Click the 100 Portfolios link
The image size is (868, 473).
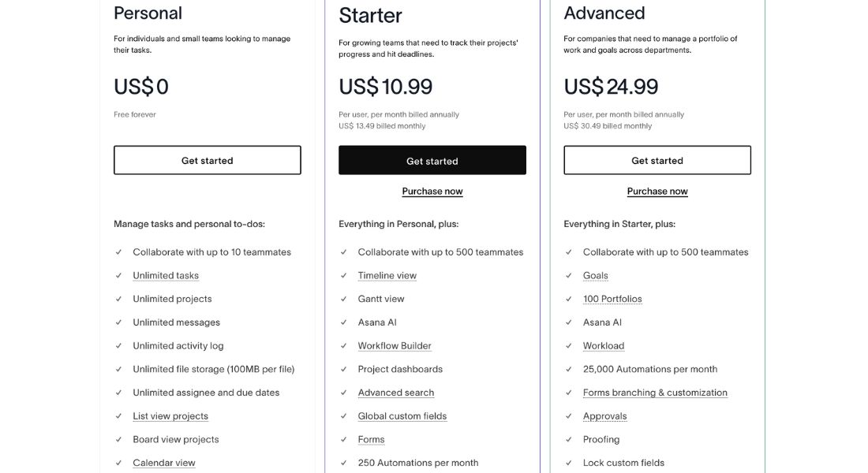click(x=612, y=299)
